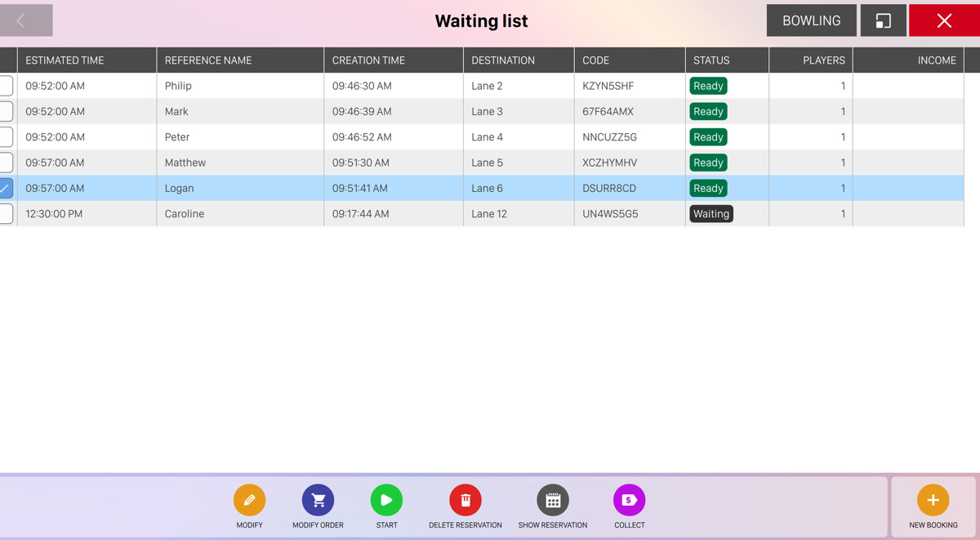Open Modify Order cart icon
Viewport: 980px width, 540px height.
[x=318, y=500]
